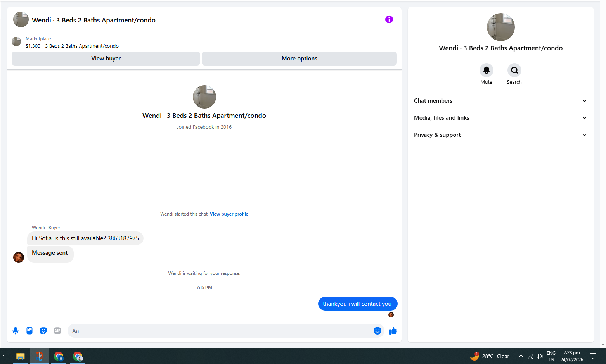
Task: Expand Privacy & support section
Action: pyautogui.click(x=500, y=135)
